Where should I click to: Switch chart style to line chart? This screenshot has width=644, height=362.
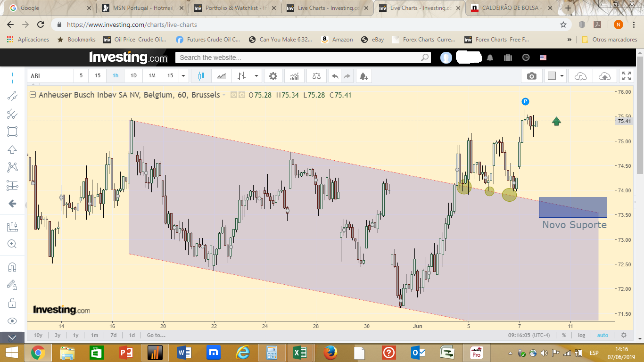pos(222,76)
